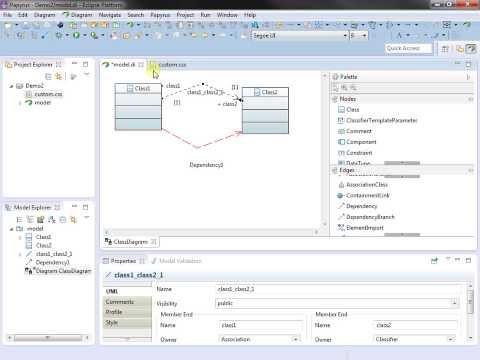480x360 pixels.
Task: Open the Help menu
Action: click(250, 15)
